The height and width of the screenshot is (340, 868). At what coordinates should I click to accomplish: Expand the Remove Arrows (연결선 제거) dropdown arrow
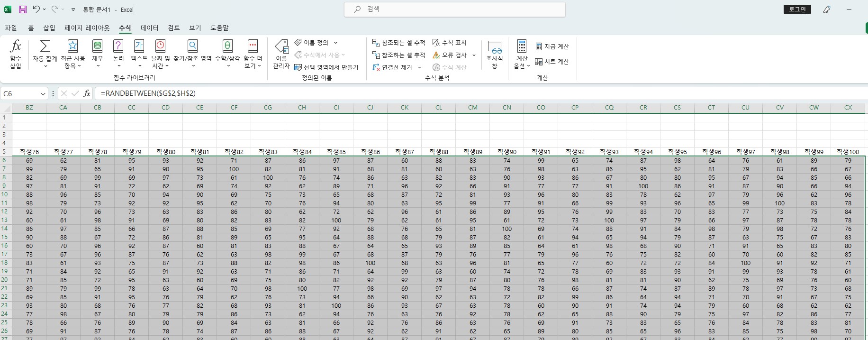pyautogui.click(x=419, y=67)
